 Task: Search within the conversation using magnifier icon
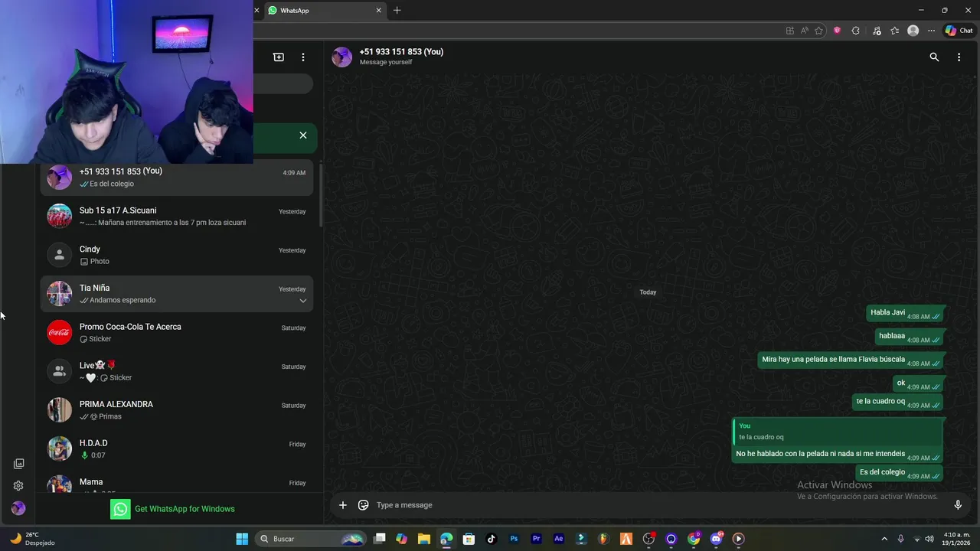pyautogui.click(x=934, y=57)
